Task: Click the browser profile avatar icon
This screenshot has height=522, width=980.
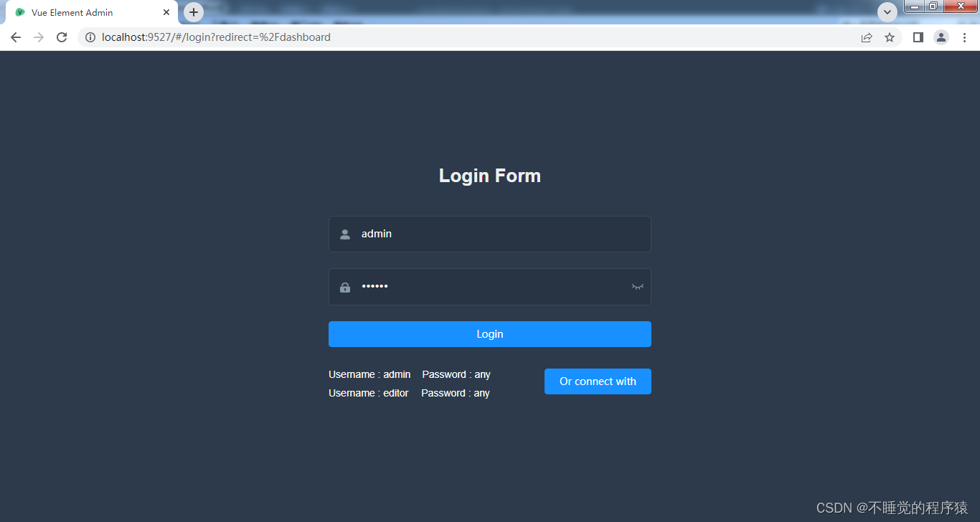Action: click(941, 37)
